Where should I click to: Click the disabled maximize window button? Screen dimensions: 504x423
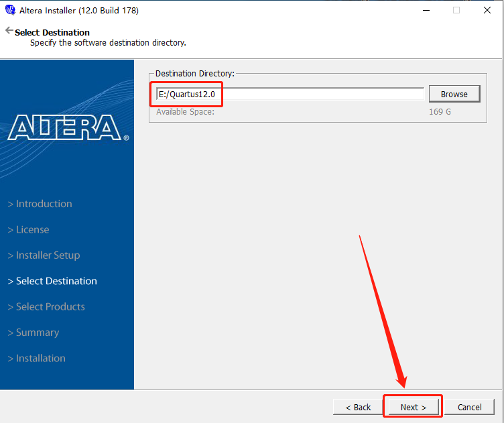coord(456,10)
